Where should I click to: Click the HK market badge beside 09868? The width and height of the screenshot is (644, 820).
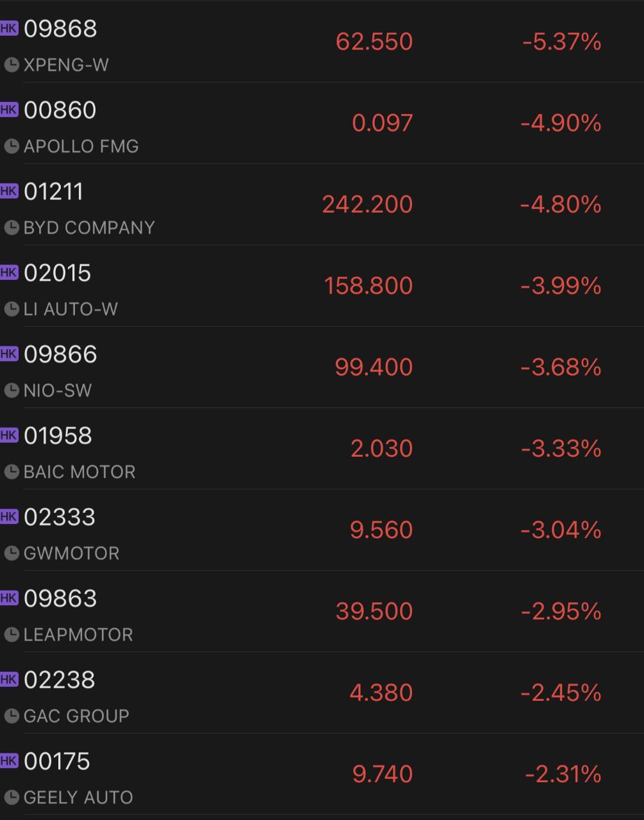click(9, 28)
